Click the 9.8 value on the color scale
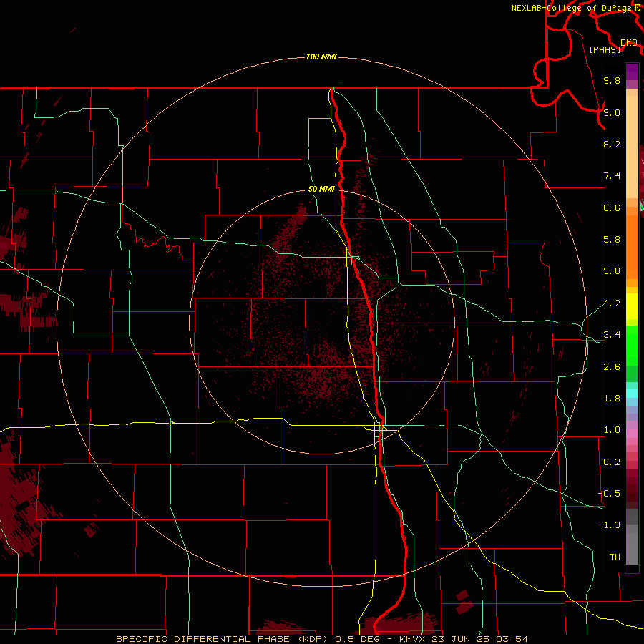 612,80
